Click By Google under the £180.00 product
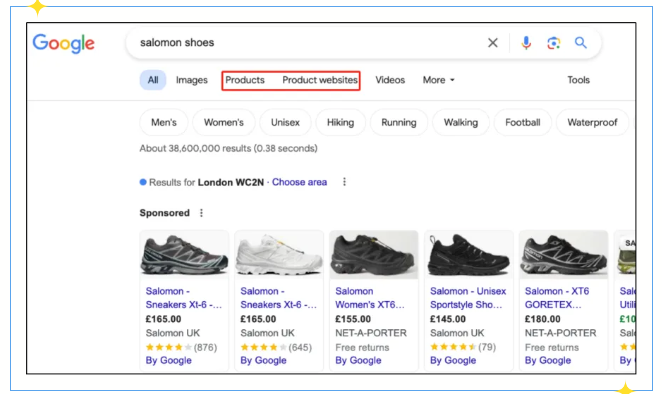662x394 pixels. (x=548, y=360)
